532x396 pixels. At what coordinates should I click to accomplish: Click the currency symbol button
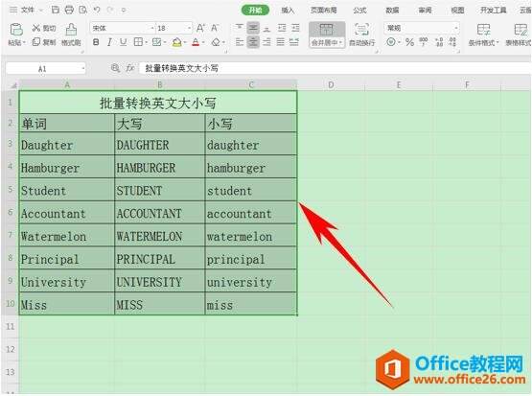391,42
